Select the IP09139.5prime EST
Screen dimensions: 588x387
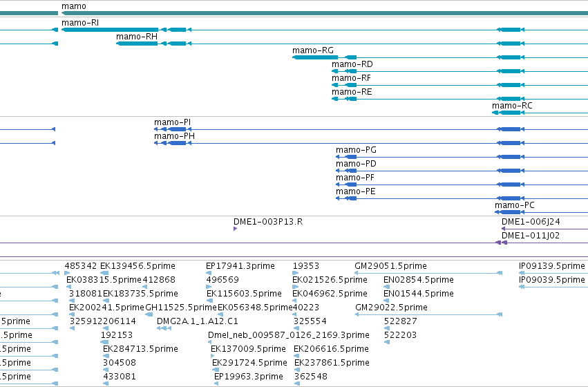point(552,266)
